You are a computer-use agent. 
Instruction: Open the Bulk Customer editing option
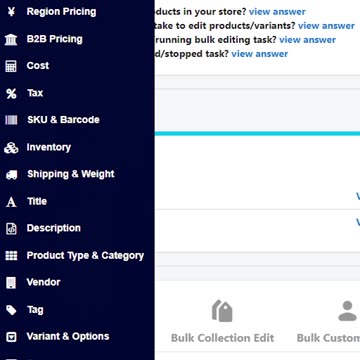(x=328, y=338)
